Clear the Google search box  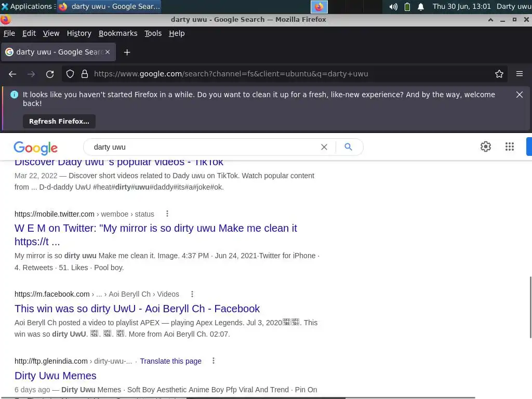(x=324, y=147)
